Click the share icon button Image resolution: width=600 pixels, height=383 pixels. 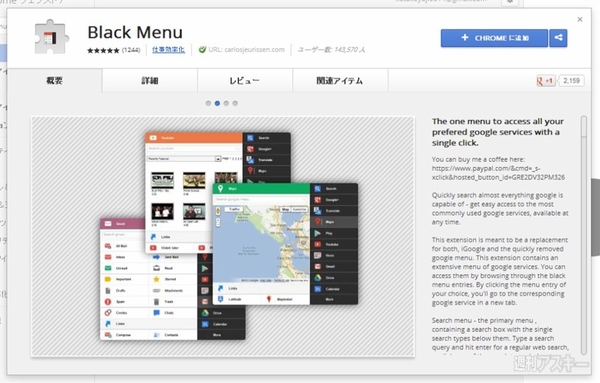[558, 38]
